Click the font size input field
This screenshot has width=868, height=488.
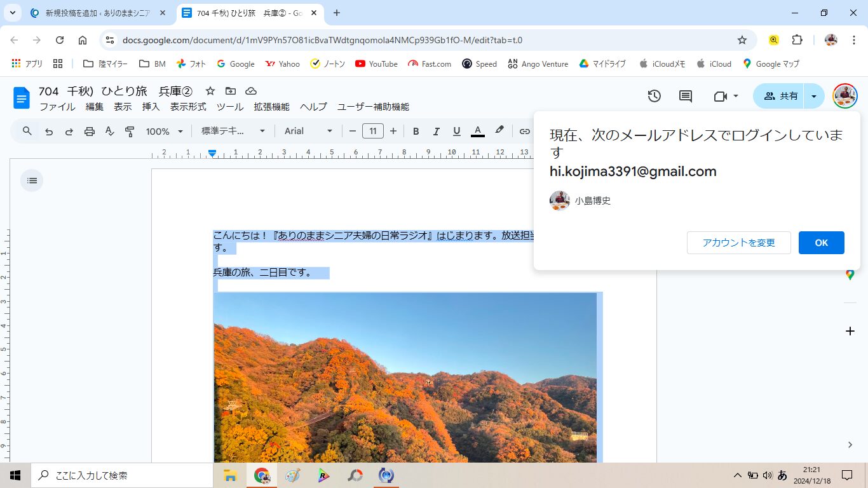(x=373, y=132)
